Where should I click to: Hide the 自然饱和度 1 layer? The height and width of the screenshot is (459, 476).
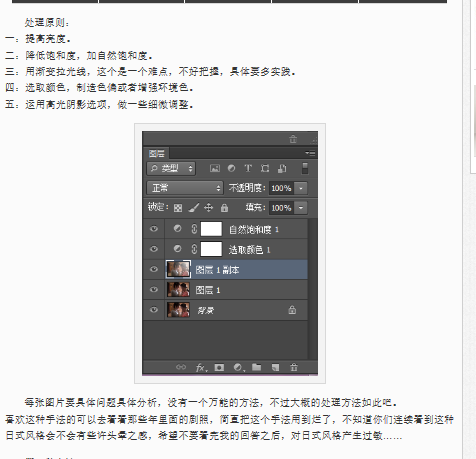tap(154, 229)
